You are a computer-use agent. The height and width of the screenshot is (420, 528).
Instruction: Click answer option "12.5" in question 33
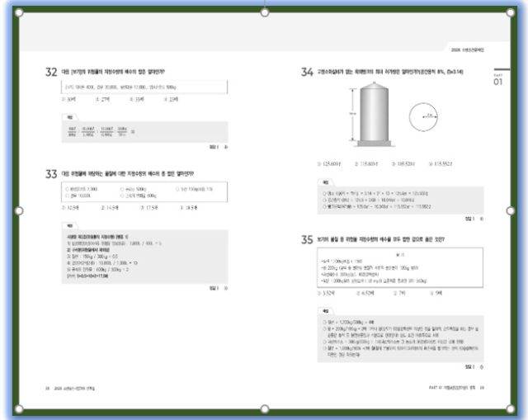coord(70,208)
